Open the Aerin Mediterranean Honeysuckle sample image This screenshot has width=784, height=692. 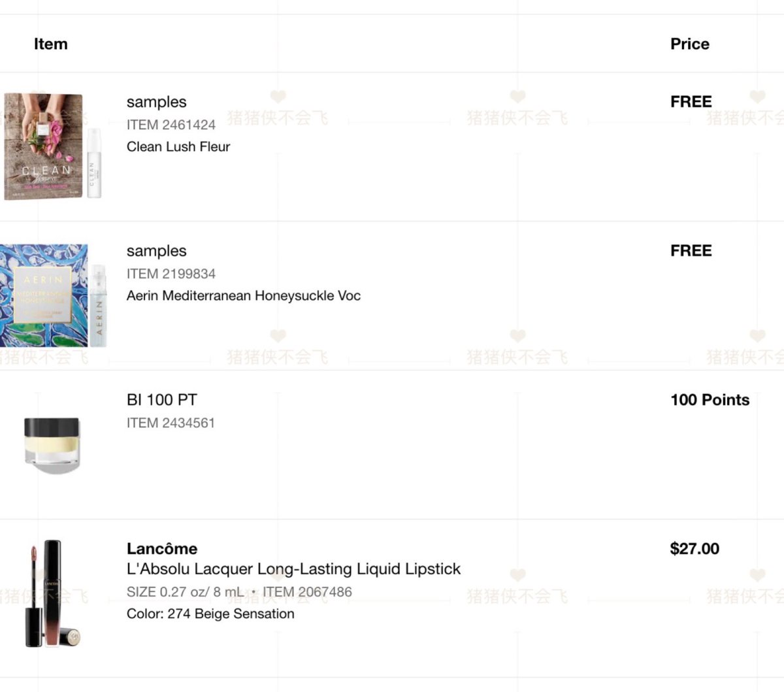pyautogui.click(x=53, y=295)
